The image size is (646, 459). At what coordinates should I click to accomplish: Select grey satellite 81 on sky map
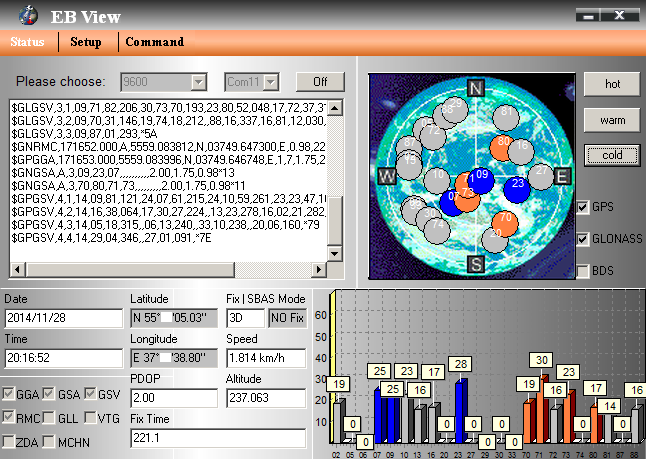(x=507, y=113)
